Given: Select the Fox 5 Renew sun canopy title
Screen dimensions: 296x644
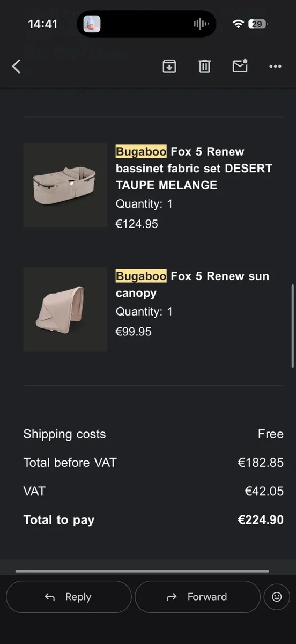Looking at the screenshot, I should pos(193,284).
